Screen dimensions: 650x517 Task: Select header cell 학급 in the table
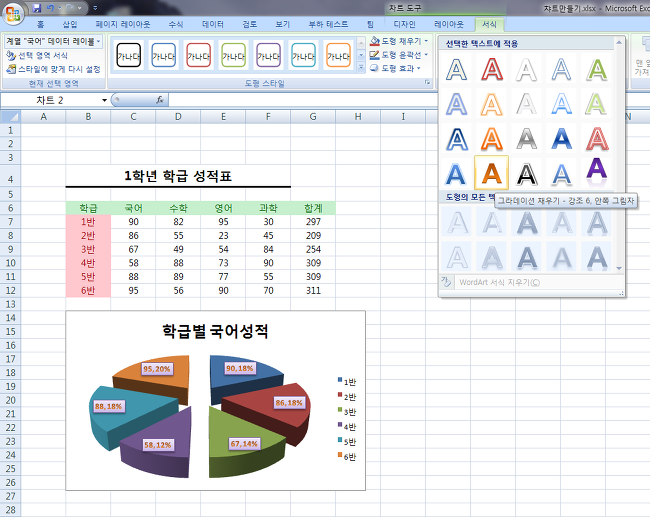tap(88, 208)
